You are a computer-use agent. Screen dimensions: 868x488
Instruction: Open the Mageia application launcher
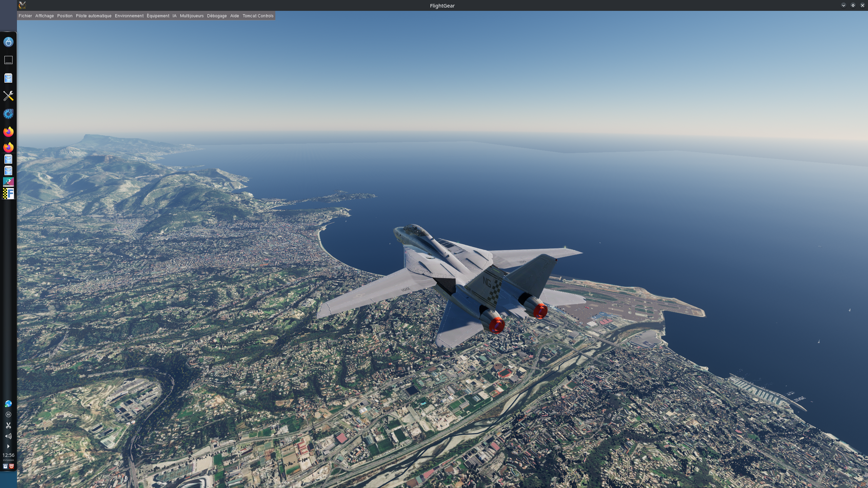point(8,42)
